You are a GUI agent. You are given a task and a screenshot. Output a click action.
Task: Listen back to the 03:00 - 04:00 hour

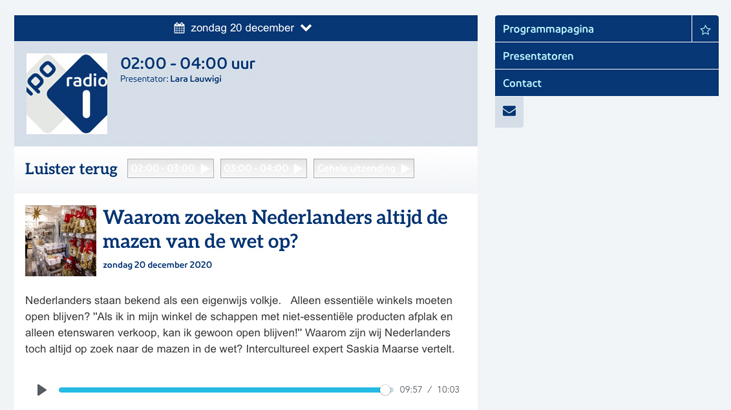(x=263, y=168)
